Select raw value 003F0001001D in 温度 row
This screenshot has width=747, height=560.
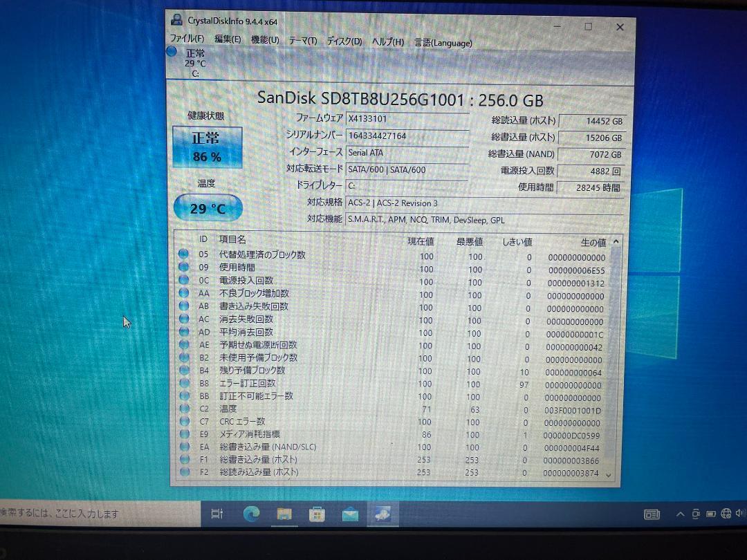[x=573, y=411]
